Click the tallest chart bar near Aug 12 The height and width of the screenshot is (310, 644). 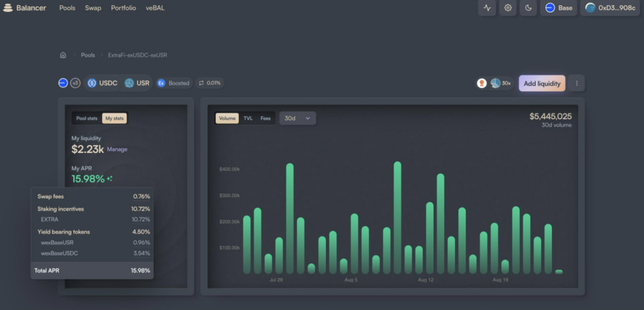(397, 217)
